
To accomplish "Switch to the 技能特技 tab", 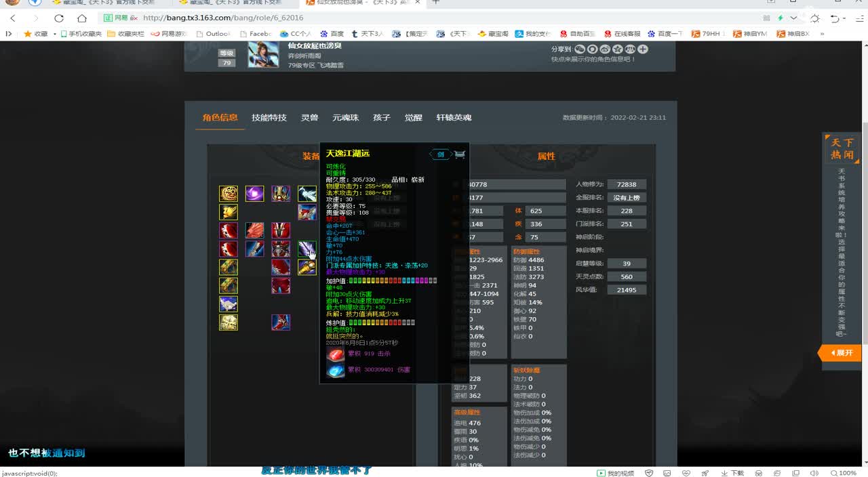I will click(269, 117).
